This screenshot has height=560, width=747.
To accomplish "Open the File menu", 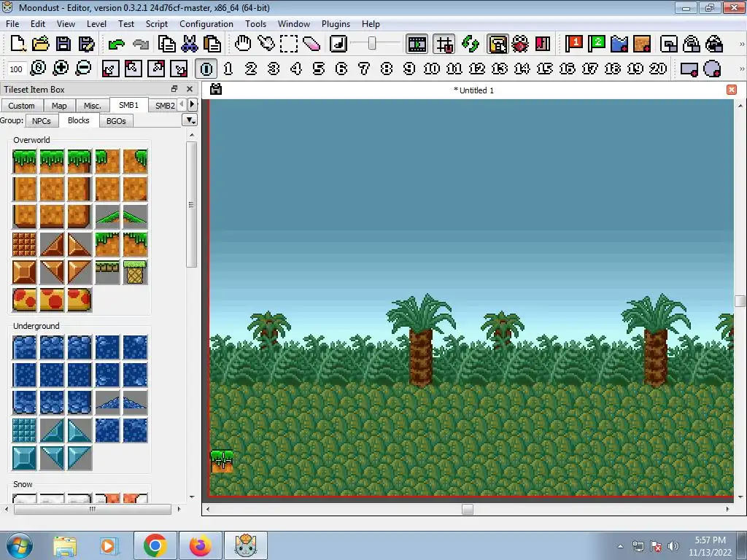I will point(12,24).
